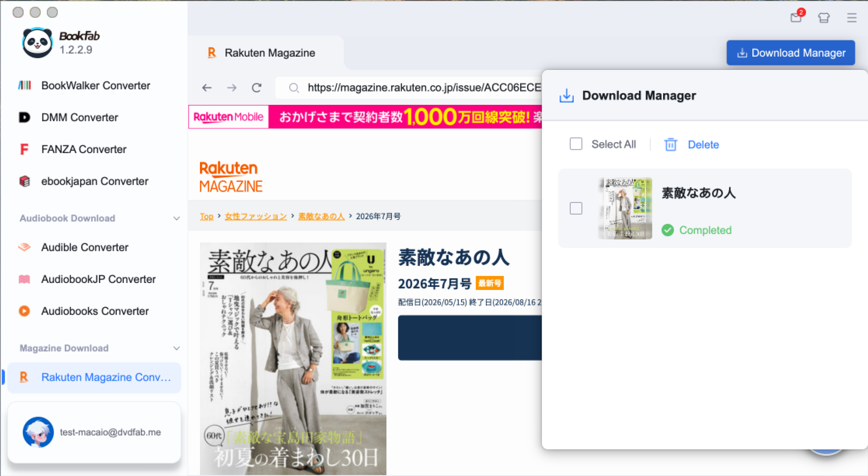Click the 女性ファッション breadcrumb link

pos(256,216)
